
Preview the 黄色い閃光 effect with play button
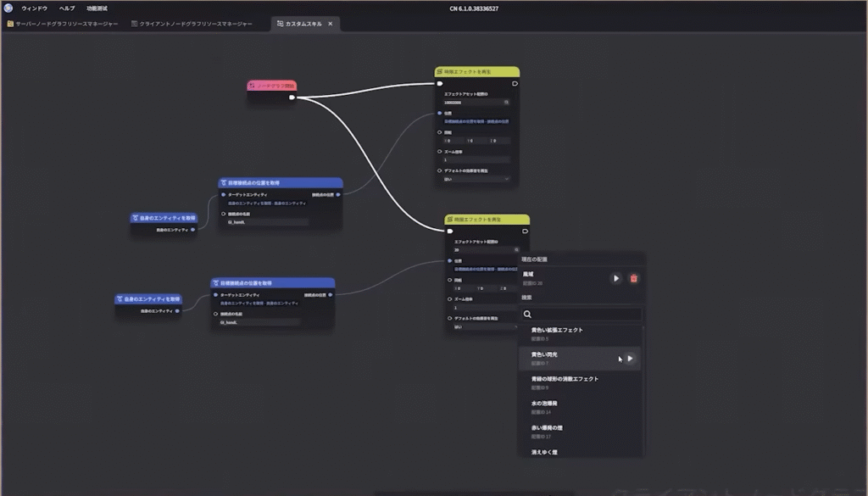630,359
